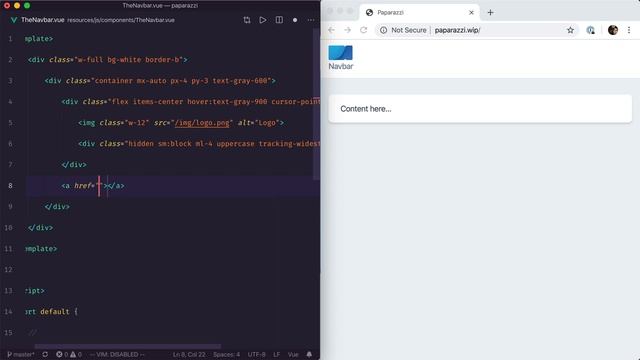Select the Paparazzi browser tab
The width and height of the screenshot is (640, 360).
coord(420,13)
